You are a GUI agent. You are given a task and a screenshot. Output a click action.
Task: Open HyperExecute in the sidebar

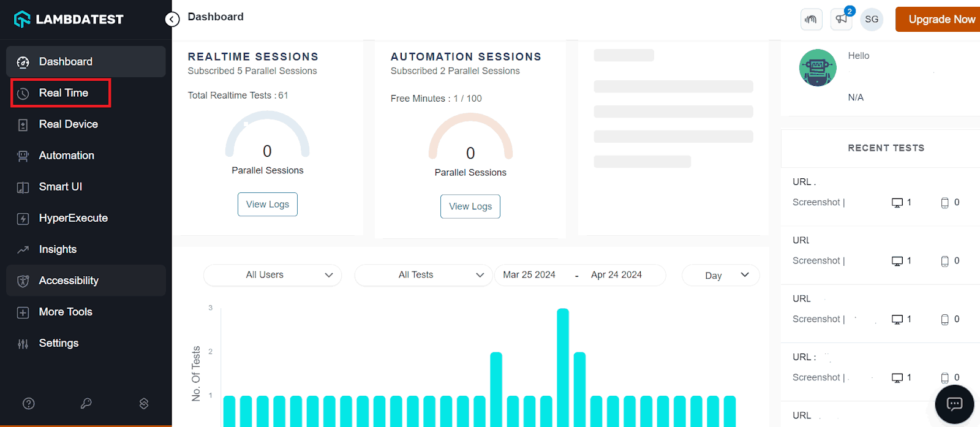tap(86, 218)
